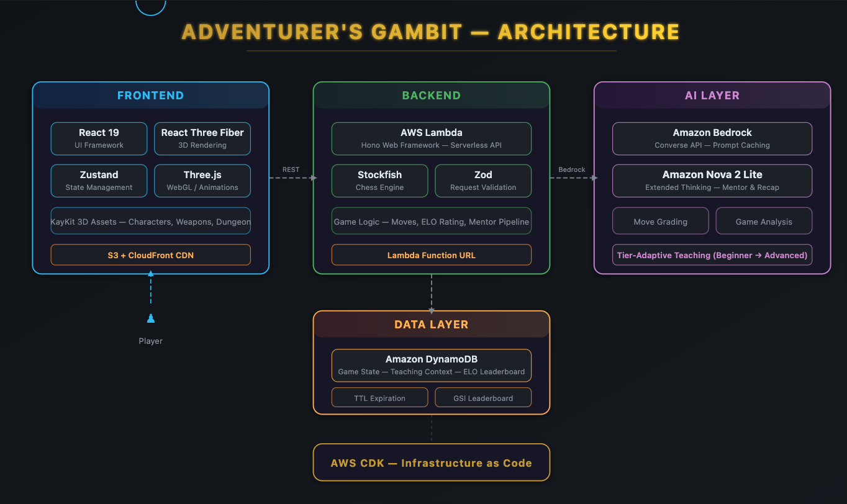
Task: Select the FRONTEND panel header
Action: (x=150, y=96)
